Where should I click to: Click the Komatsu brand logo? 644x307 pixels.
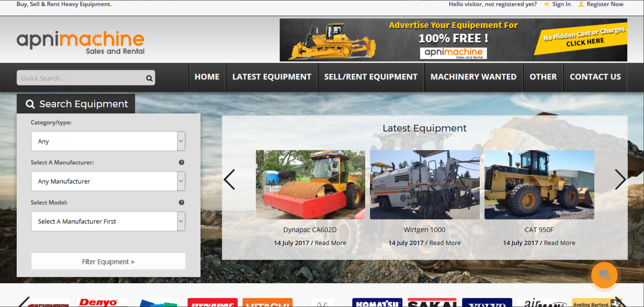click(377, 303)
